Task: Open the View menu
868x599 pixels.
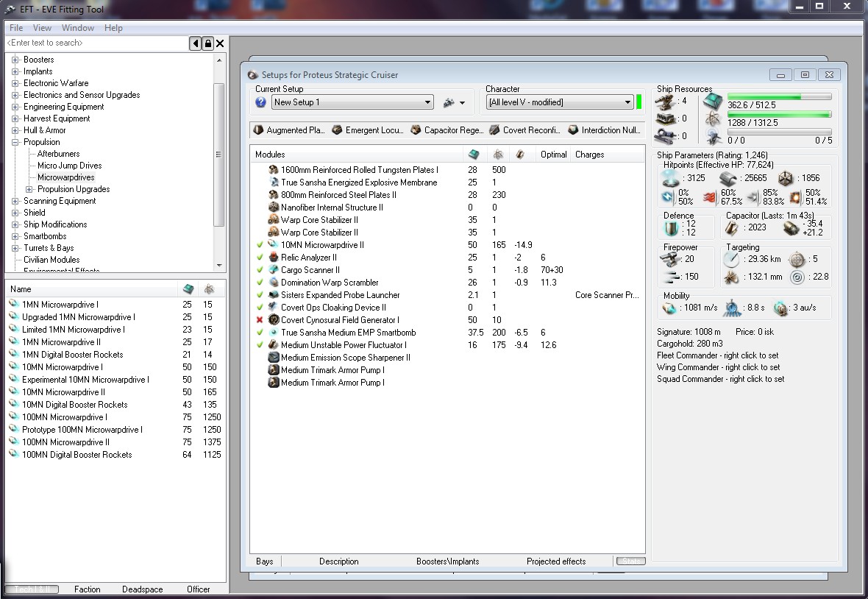Action: coord(42,28)
